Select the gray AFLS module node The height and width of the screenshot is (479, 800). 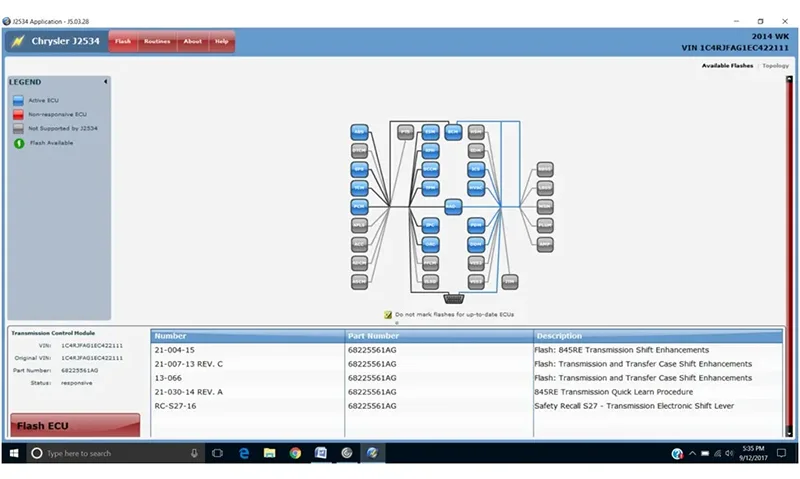click(359, 225)
